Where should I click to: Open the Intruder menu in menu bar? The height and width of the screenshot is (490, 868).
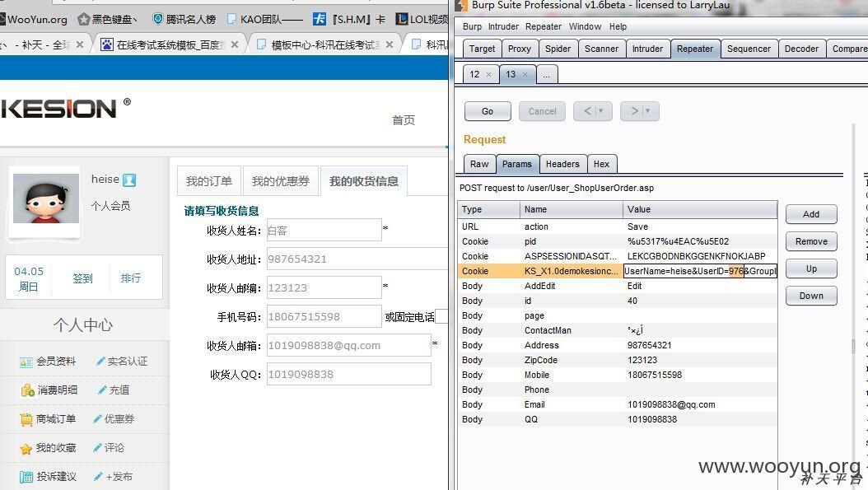503,26
